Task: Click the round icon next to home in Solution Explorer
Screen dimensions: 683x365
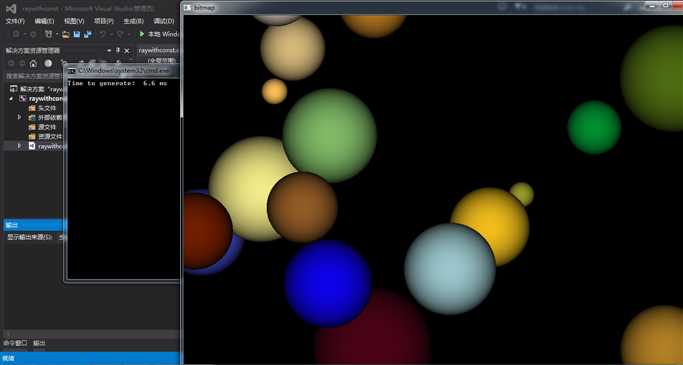Action: [x=48, y=64]
